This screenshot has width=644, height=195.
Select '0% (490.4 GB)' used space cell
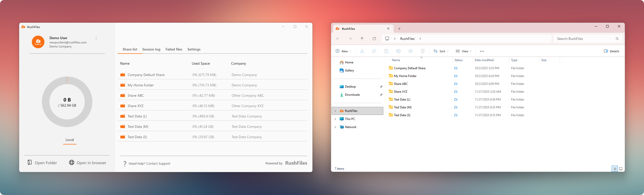[x=203, y=116]
